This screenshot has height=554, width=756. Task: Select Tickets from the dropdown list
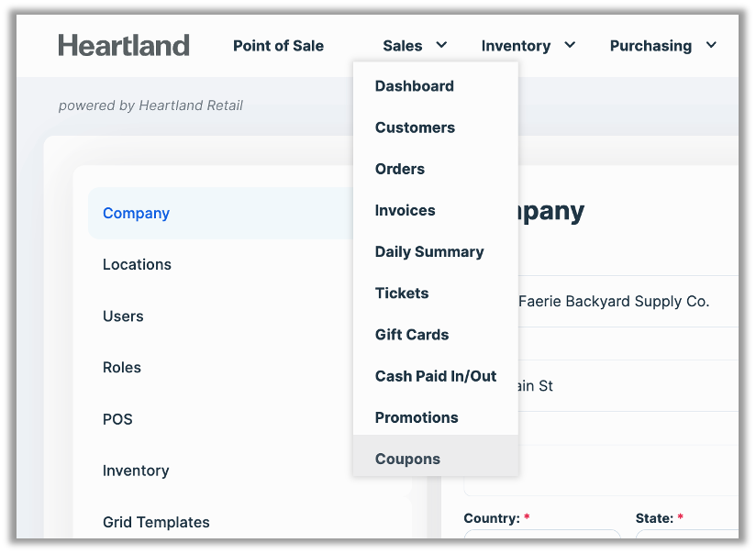point(402,294)
